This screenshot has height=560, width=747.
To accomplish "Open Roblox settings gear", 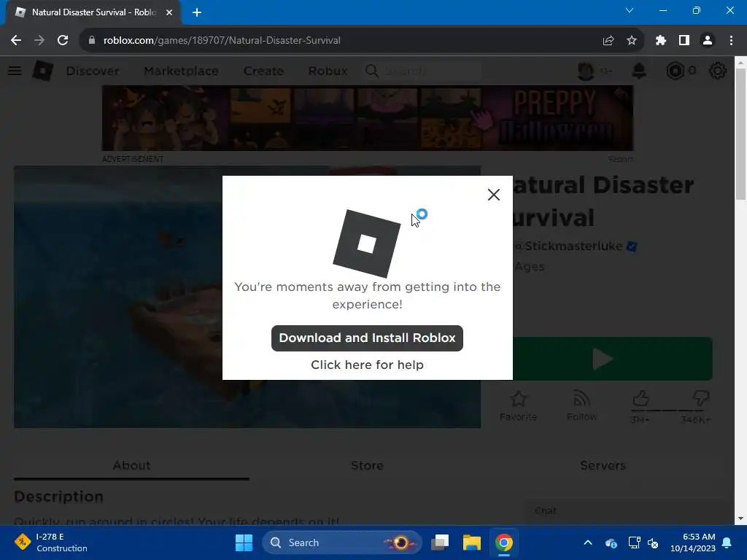I will [x=718, y=71].
